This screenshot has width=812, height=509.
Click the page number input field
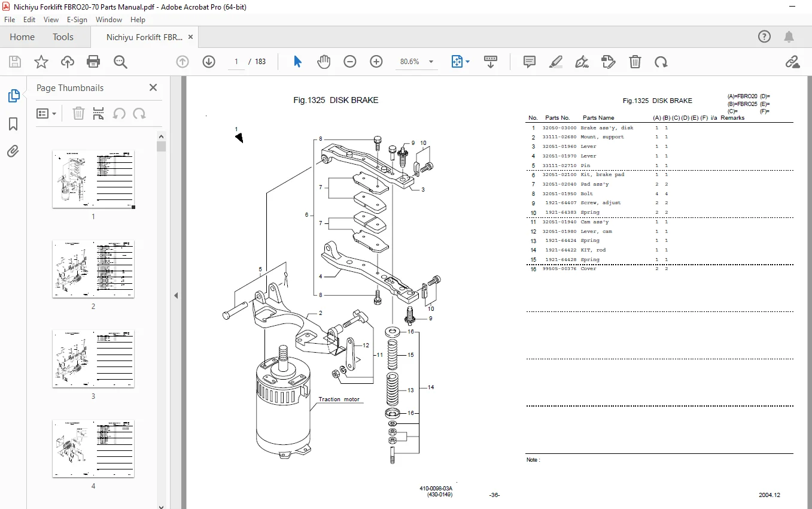[236, 62]
